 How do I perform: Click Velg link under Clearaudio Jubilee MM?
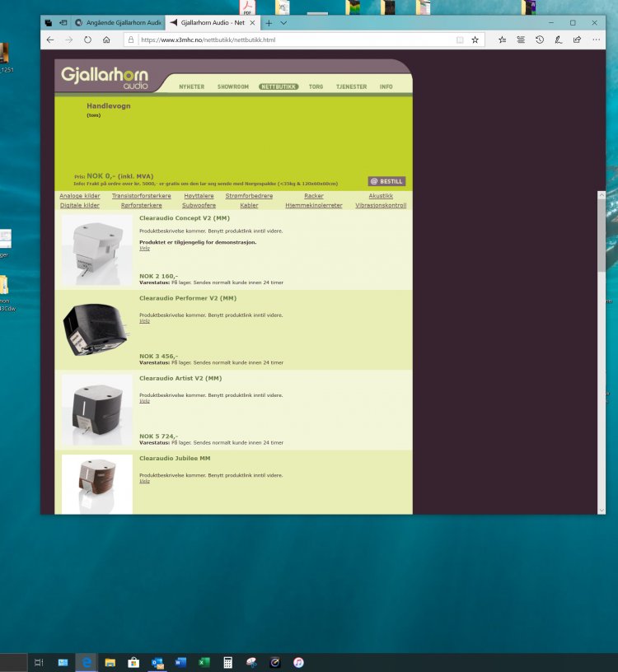[144, 481]
